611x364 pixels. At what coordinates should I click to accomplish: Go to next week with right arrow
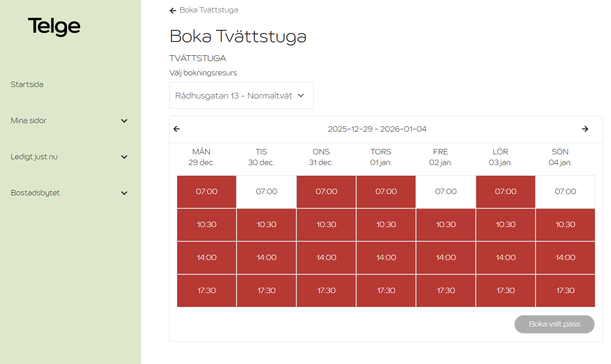(585, 129)
